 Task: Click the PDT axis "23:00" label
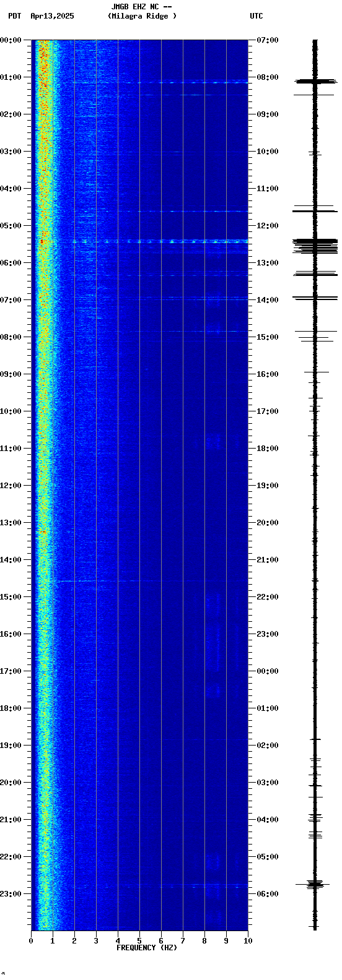coord(11,894)
